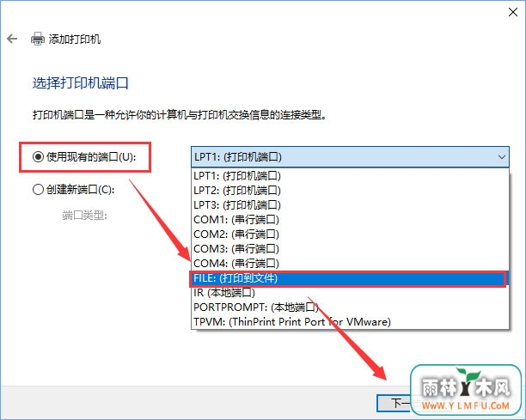Viewport: 526px width, 420px height.
Task: Close the Add Printer dialog
Action: pyautogui.click(x=512, y=12)
